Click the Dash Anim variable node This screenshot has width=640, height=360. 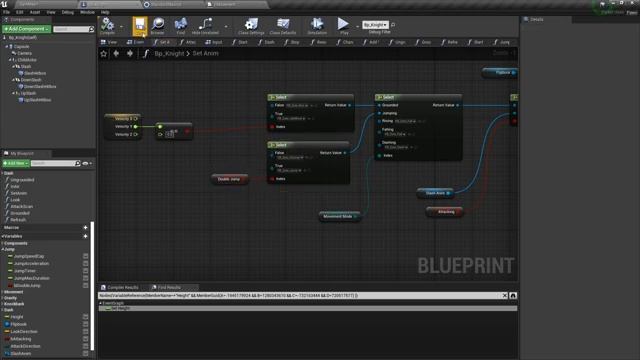436,193
